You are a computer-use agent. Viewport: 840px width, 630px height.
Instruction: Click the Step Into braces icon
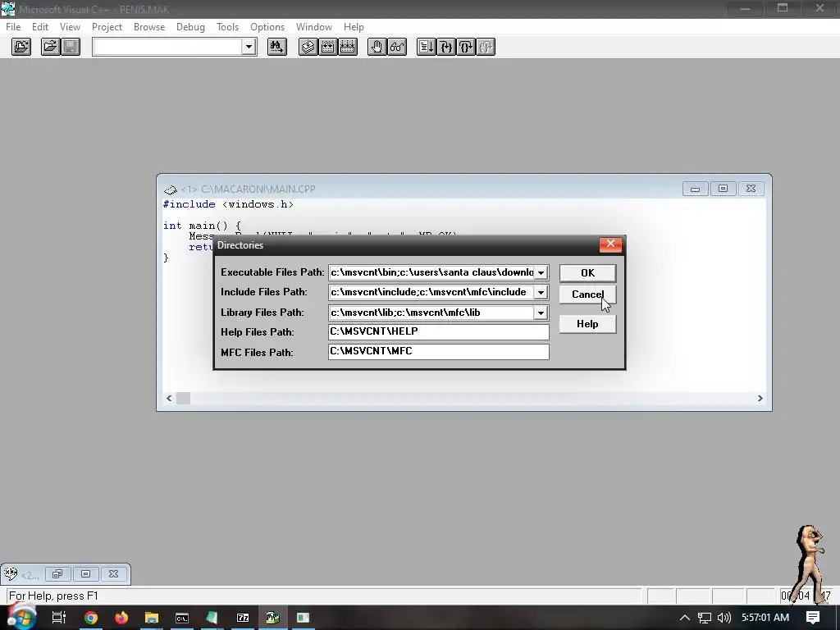pyautogui.click(x=446, y=47)
